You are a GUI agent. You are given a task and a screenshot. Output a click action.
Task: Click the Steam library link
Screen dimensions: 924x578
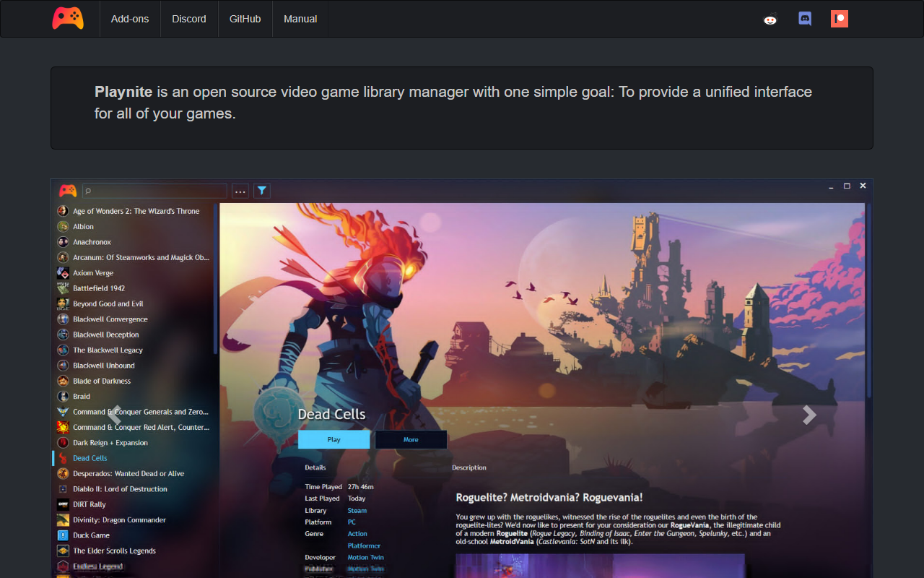pos(357,510)
